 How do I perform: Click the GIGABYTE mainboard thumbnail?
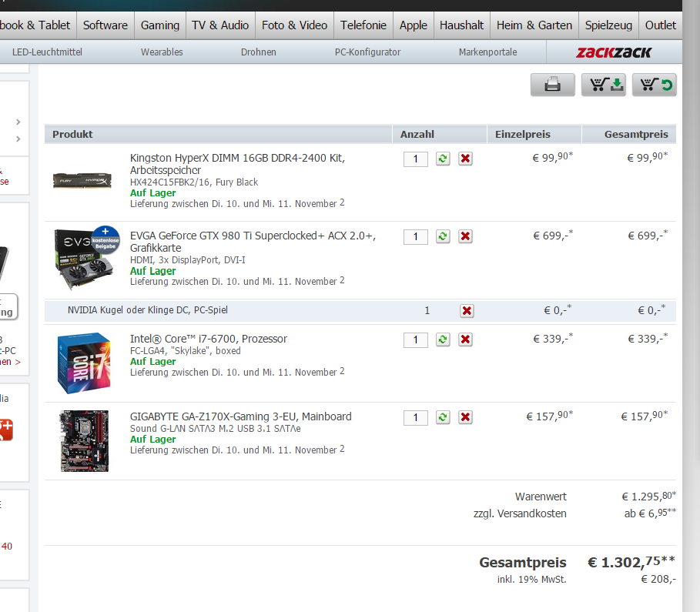click(85, 441)
